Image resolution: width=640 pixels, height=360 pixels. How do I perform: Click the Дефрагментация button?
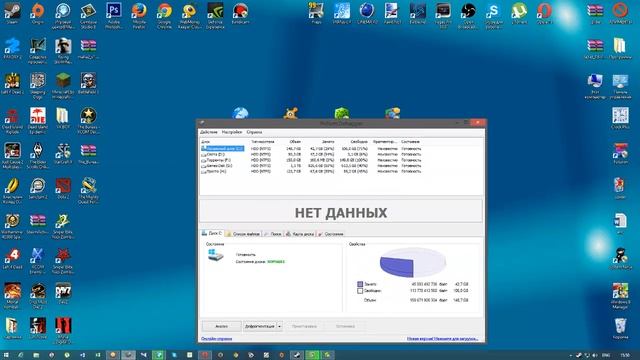point(260,326)
